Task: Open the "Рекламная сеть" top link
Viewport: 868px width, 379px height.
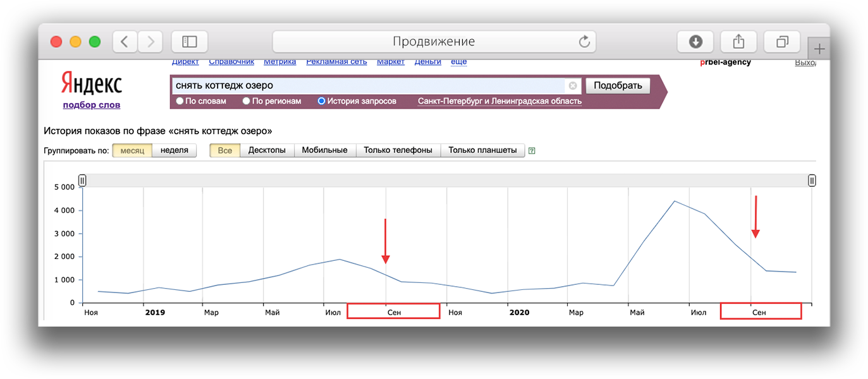Action: 336,62
